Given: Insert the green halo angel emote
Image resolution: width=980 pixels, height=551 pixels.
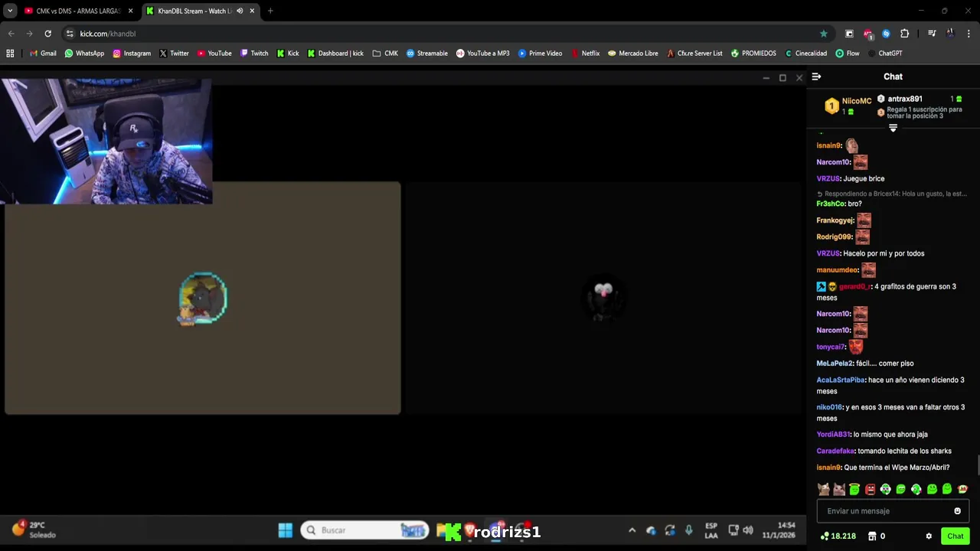Looking at the screenshot, I should pyautogui.click(x=854, y=489).
